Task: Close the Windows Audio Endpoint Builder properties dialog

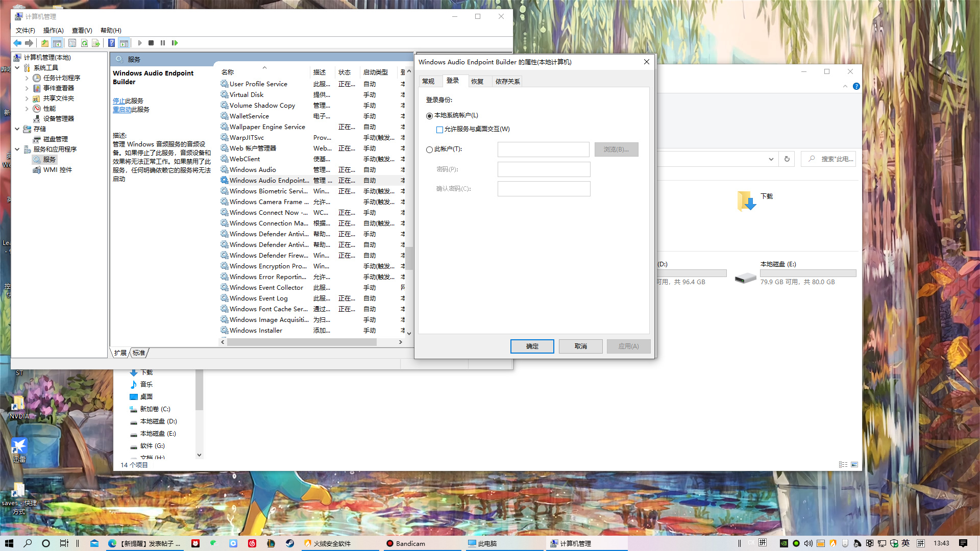Action: pos(647,62)
